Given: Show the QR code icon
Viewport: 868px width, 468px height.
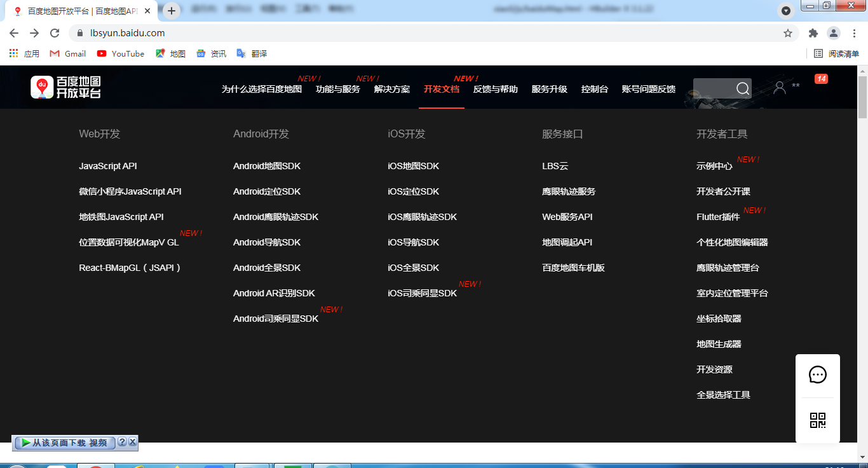Looking at the screenshot, I should 817,420.
